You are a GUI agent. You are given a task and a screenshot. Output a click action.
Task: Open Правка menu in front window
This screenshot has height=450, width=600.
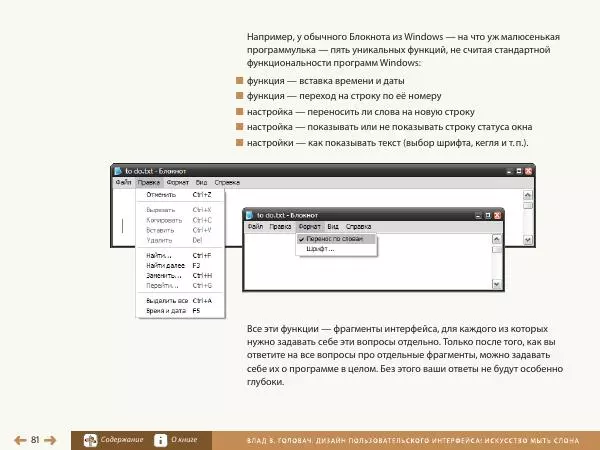click(x=280, y=227)
